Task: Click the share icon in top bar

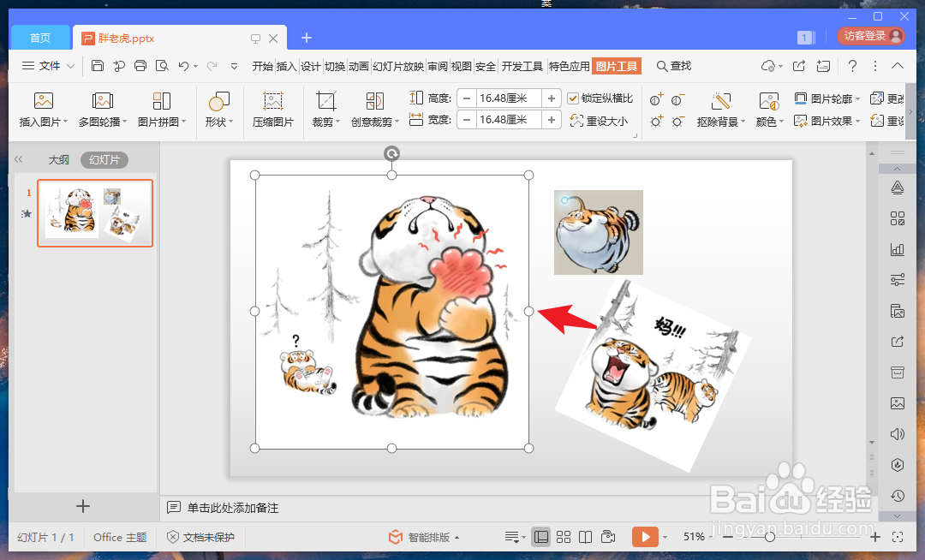Action: coord(799,66)
